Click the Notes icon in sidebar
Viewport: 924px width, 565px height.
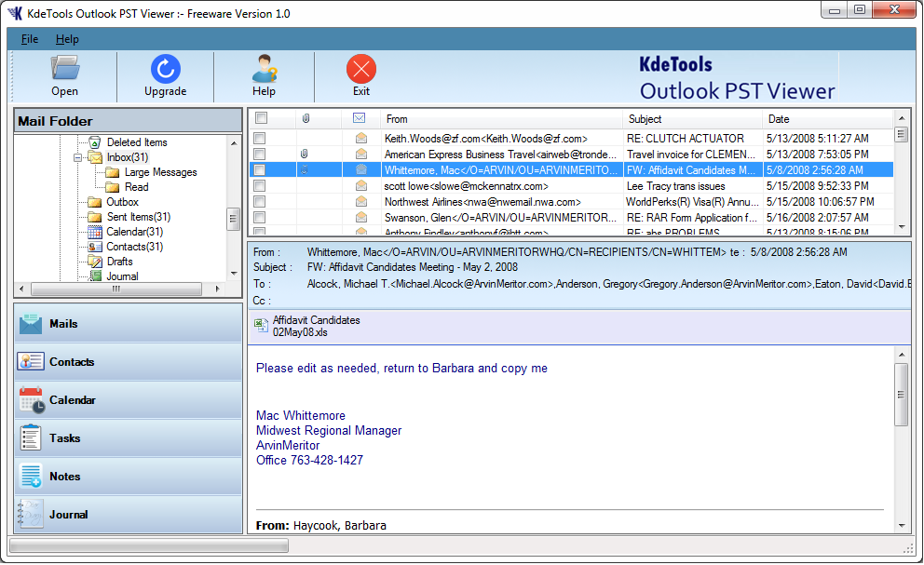[31, 476]
